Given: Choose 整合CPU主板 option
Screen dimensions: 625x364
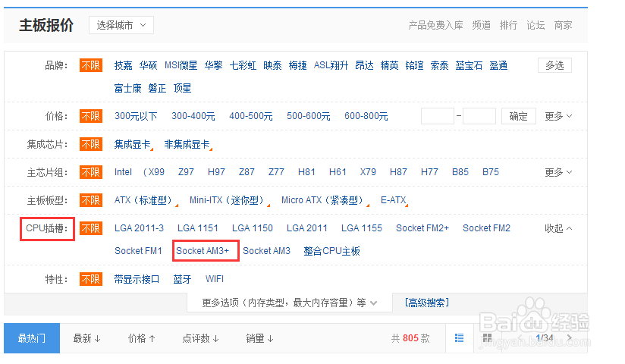Looking at the screenshot, I should [x=331, y=251].
